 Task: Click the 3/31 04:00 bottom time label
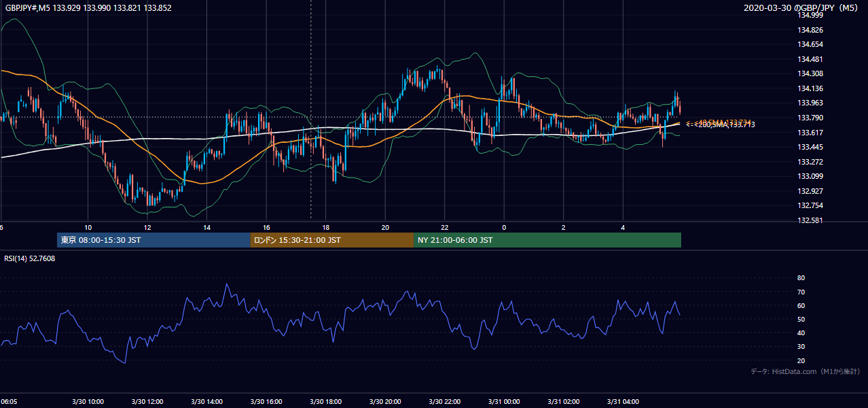click(623, 401)
